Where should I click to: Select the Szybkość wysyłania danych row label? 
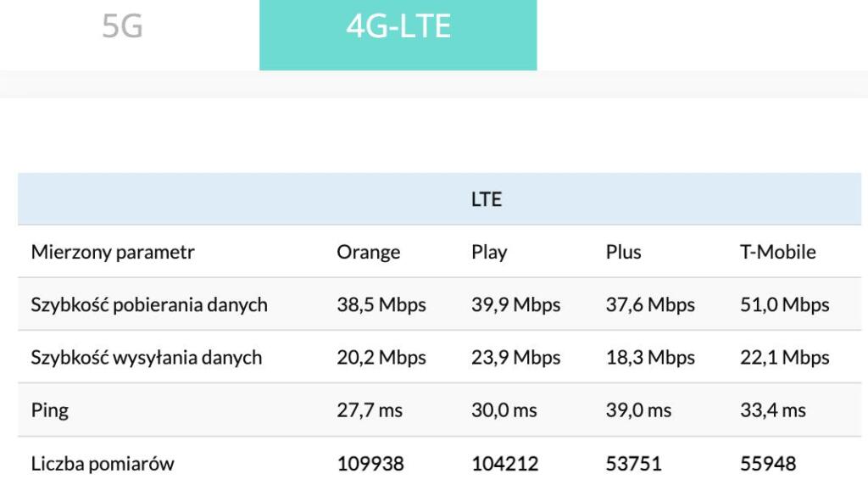pos(147,358)
